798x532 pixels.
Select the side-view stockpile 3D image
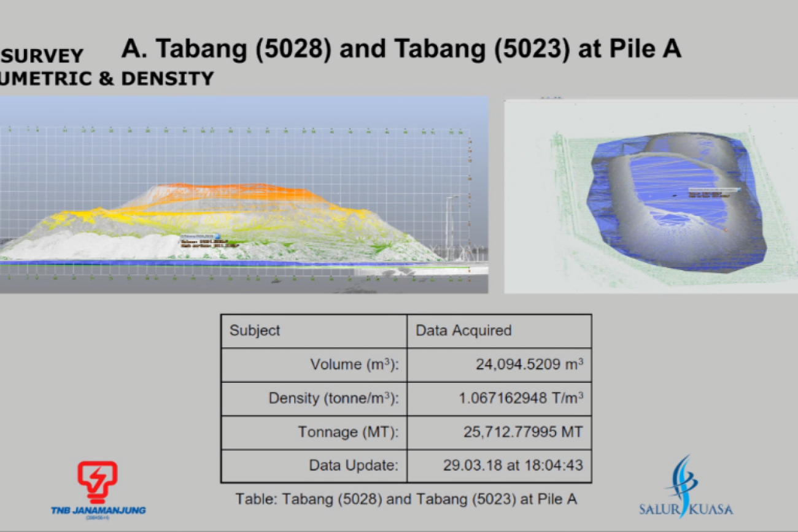(244, 195)
